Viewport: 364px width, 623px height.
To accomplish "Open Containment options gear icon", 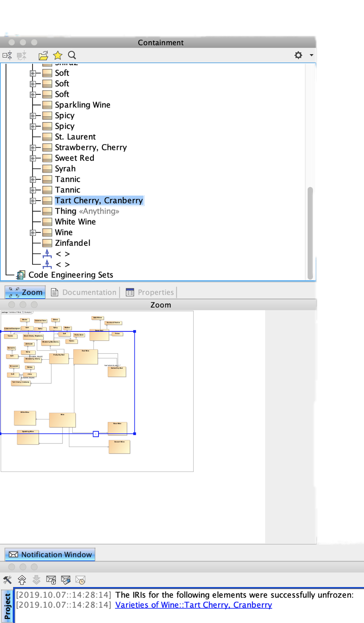I will pyautogui.click(x=298, y=55).
